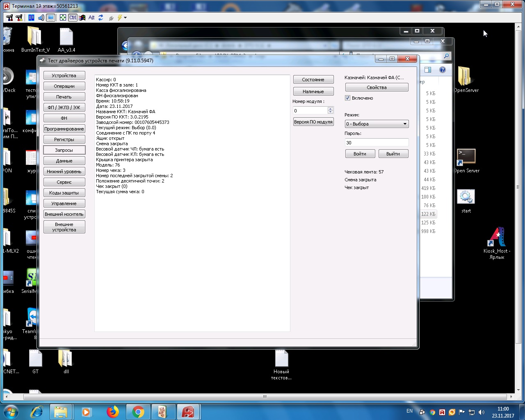Click the Наличные button
Screen dimensions: 525x420
click(x=313, y=91)
